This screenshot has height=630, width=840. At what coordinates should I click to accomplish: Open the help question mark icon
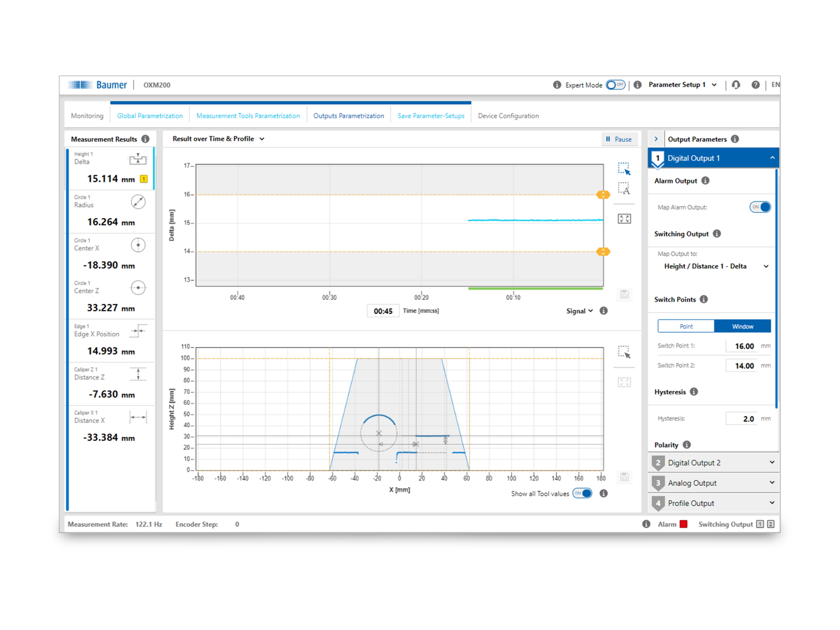point(755,85)
